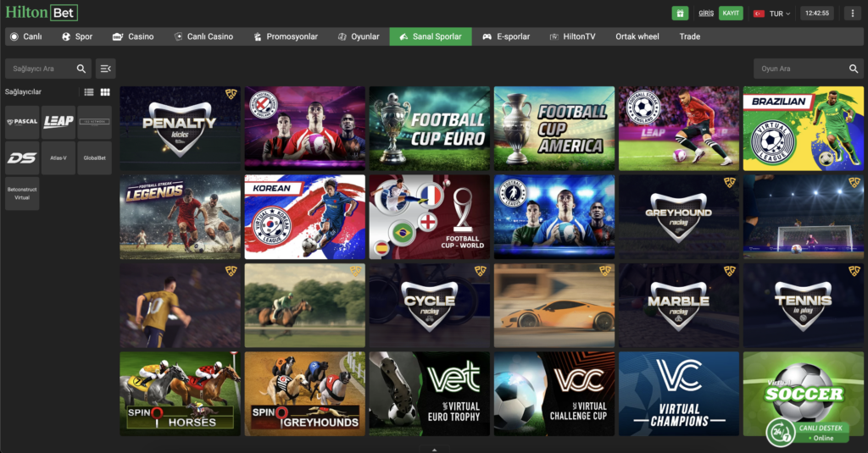Open the TUR language dropdown
The width and height of the screenshot is (868, 453).
(x=771, y=14)
